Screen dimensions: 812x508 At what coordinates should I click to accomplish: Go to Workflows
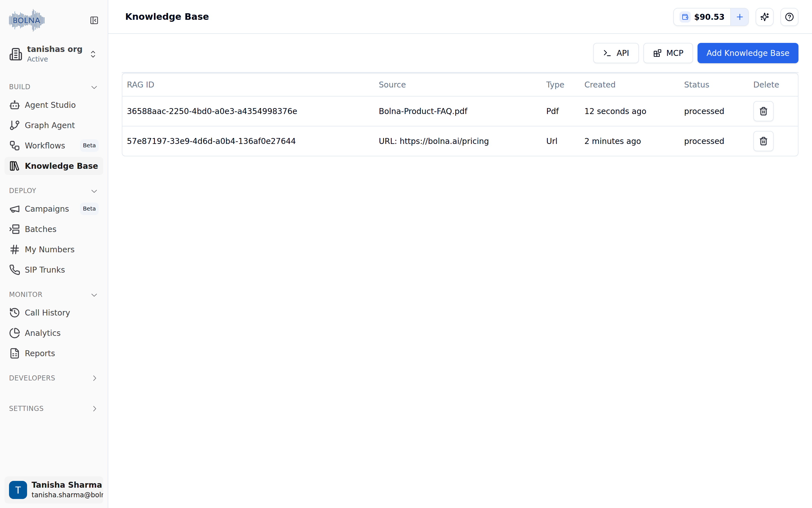54,145
